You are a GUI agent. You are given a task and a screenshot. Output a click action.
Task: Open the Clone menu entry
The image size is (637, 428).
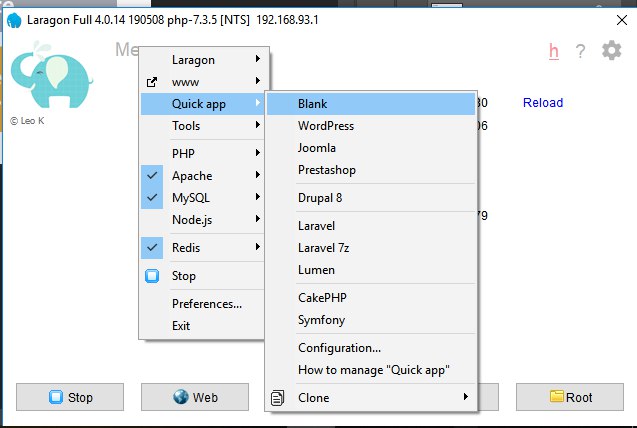click(371, 398)
